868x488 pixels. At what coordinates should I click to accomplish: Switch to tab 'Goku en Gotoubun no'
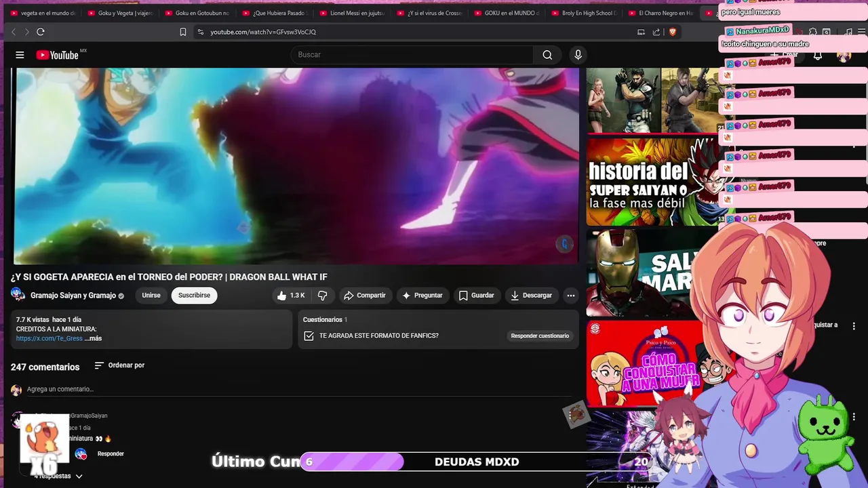click(197, 13)
